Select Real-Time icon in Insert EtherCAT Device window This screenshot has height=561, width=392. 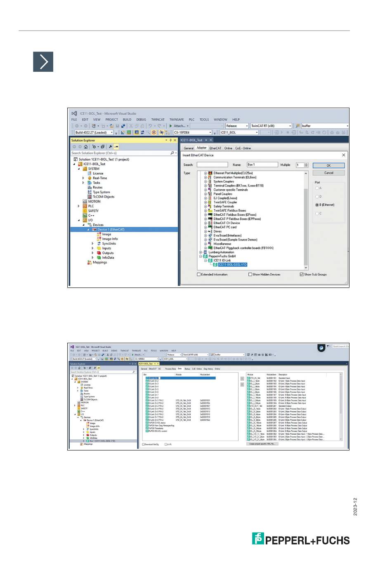pyautogui.click(x=90, y=178)
